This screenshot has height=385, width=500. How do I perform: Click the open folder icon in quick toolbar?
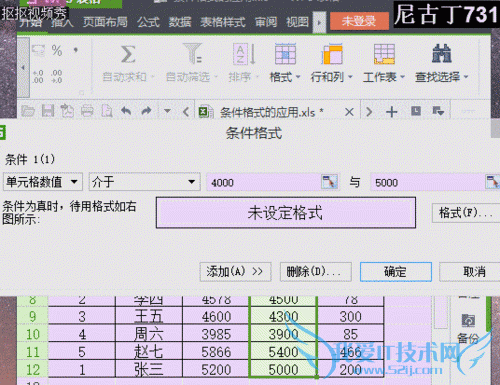coord(28,111)
